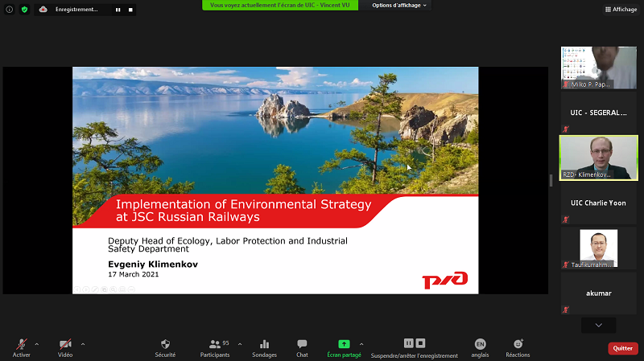Click the green encryption shield icon
This screenshot has height=361, width=644.
25,10
